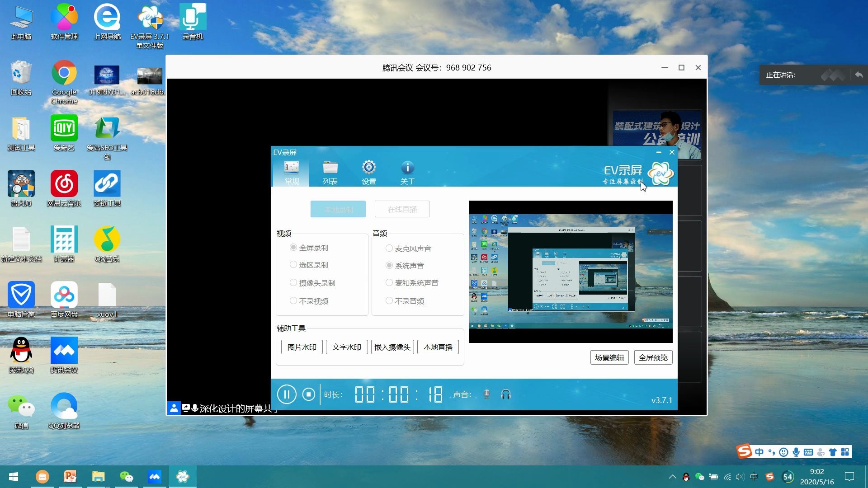868x488 pixels.
Task: Select 不录视频 option
Action: click(x=309, y=301)
